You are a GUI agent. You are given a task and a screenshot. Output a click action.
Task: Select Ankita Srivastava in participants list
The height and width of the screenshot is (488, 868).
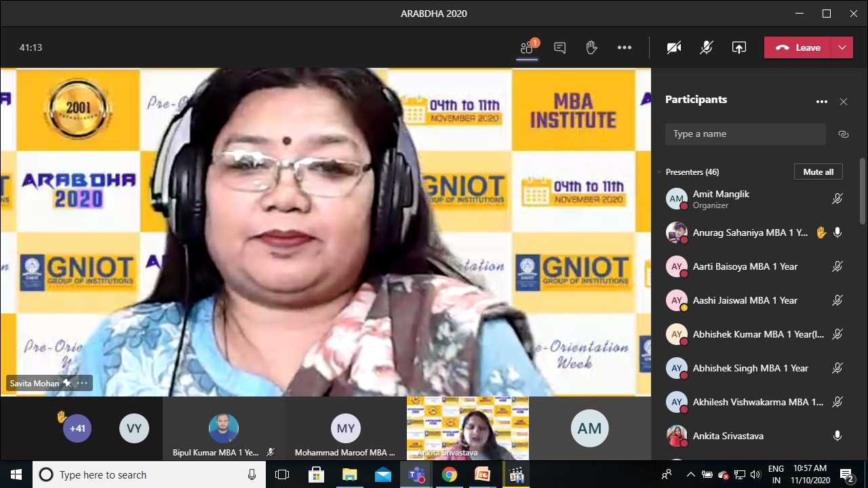728,436
